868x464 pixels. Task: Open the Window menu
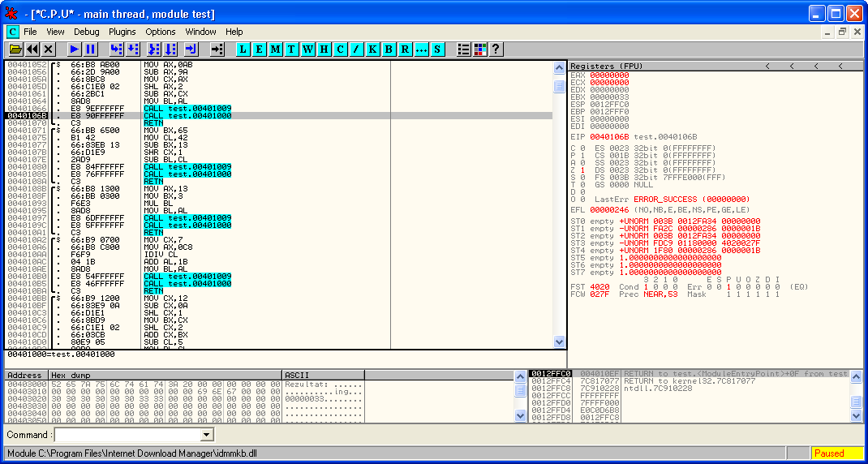point(201,32)
